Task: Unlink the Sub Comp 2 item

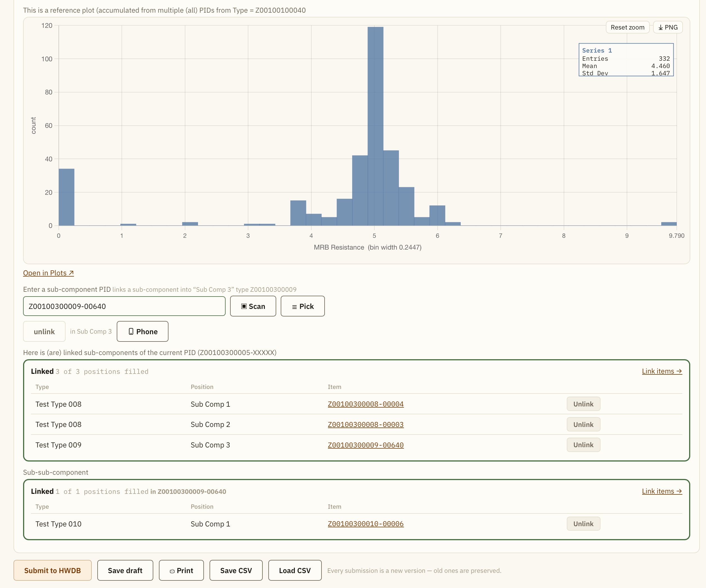Action: click(x=583, y=424)
